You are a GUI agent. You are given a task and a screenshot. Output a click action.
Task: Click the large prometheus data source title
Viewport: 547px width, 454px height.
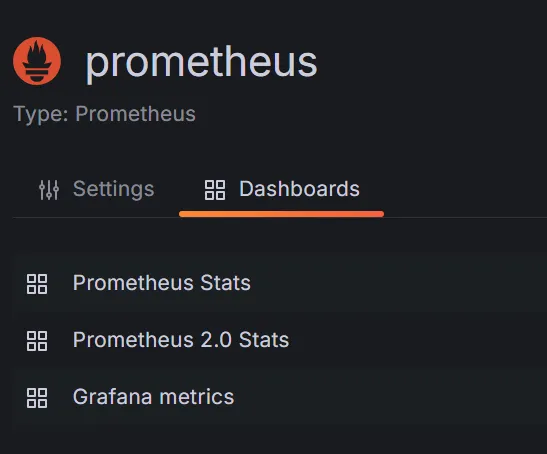[x=201, y=63]
